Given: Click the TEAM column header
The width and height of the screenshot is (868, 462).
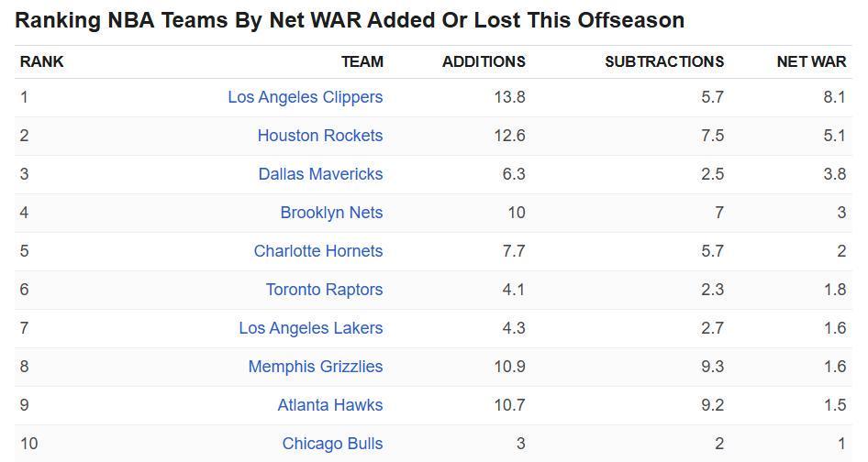Looking at the screenshot, I should pyautogui.click(x=362, y=61).
